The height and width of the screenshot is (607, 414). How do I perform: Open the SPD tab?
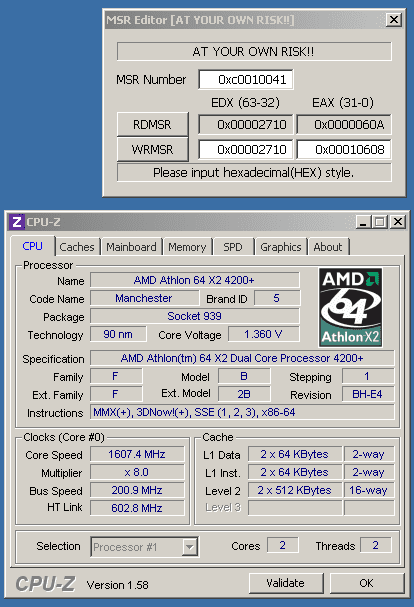pyautogui.click(x=232, y=247)
